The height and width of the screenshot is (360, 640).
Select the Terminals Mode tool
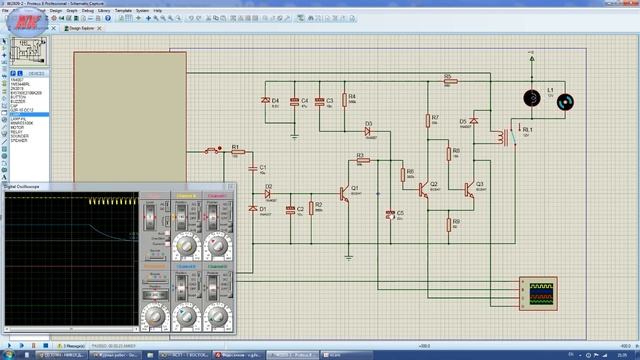click(4, 92)
